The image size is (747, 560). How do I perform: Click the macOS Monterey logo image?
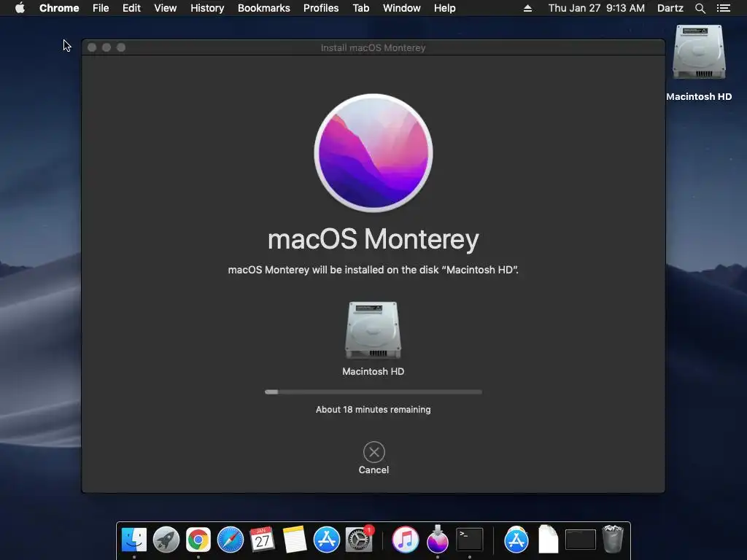[x=373, y=153]
